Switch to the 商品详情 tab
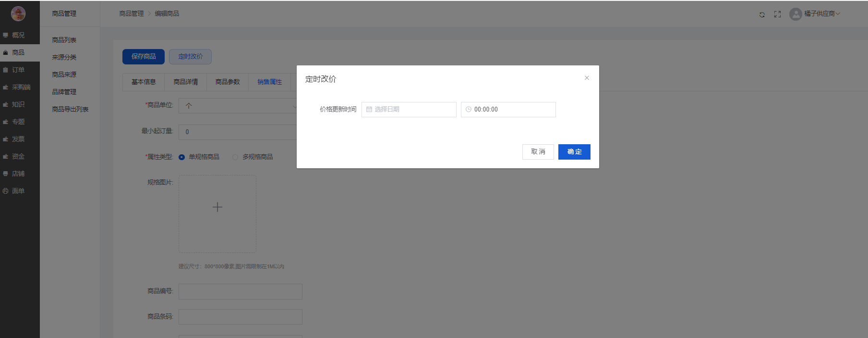Viewport: 868px width, 338px height. click(x=186, y=82)
